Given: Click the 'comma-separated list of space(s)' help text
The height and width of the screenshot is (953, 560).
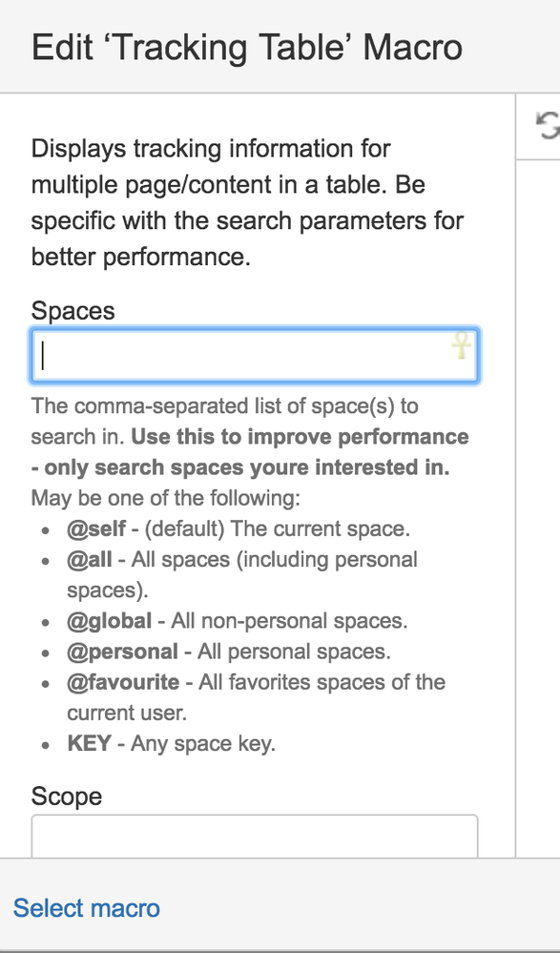Looking at the screenshot, I should [x=225, y=406].
